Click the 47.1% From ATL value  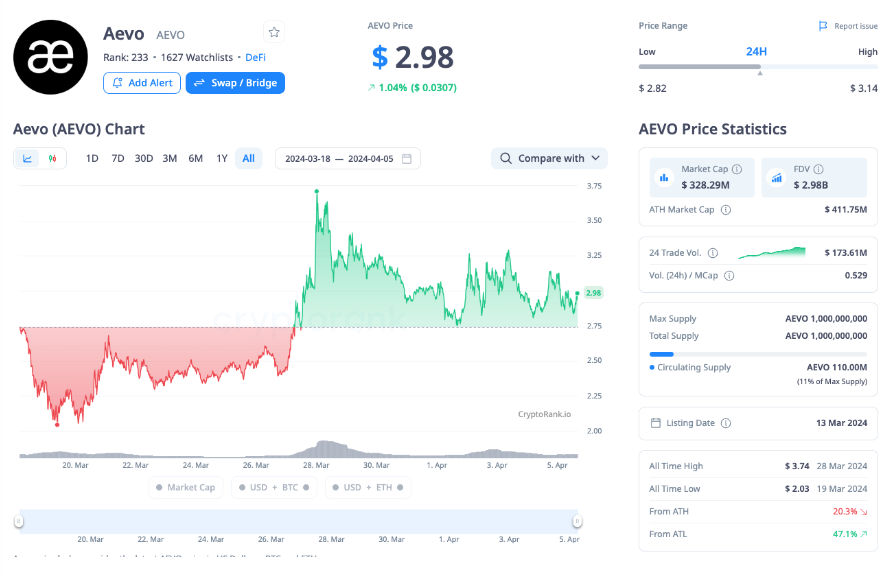[845, 534]
